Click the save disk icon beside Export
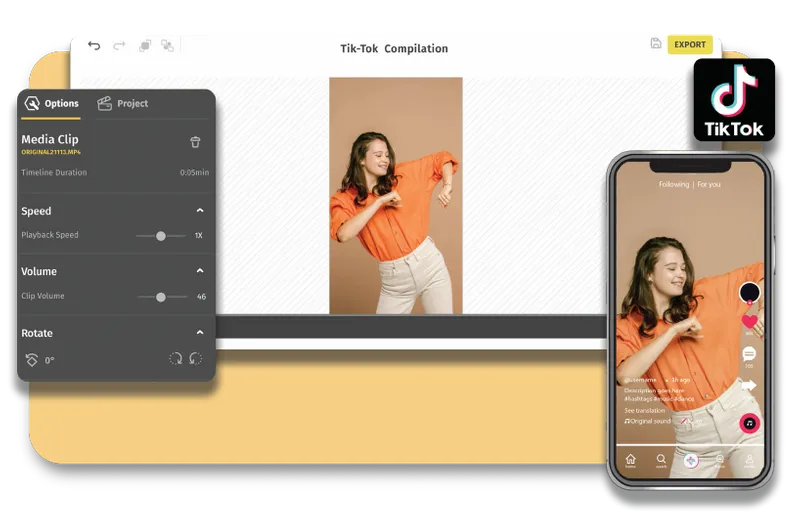Viewport: 800px width, 516px height. click(x=656, y=44)
